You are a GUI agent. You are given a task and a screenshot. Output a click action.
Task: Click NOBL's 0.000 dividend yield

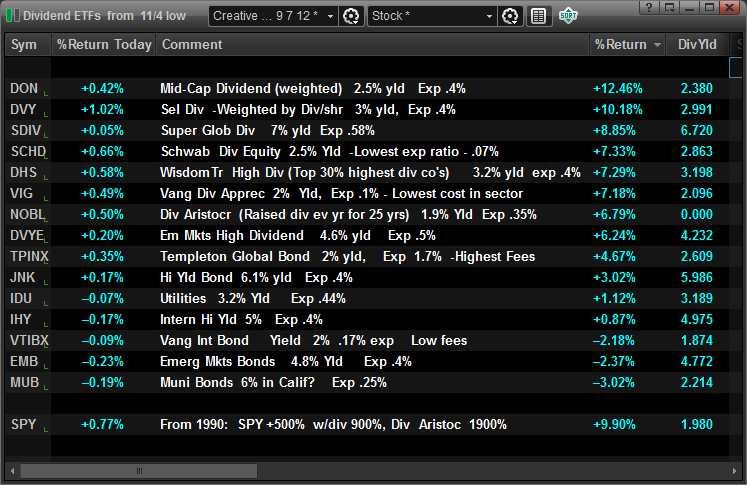pos(697,214)
